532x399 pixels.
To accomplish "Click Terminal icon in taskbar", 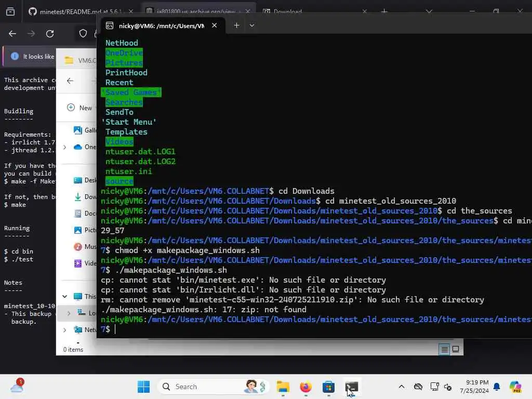I will 352,387.
